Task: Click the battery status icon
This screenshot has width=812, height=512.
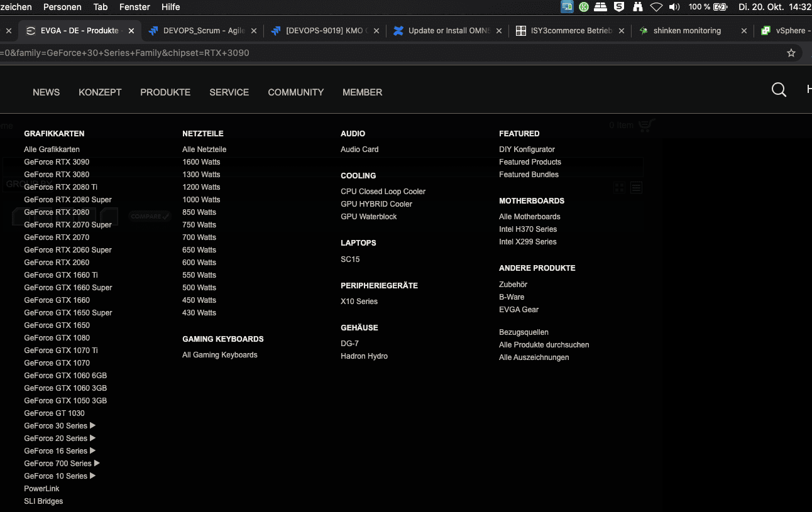Action: click(720, 7)
